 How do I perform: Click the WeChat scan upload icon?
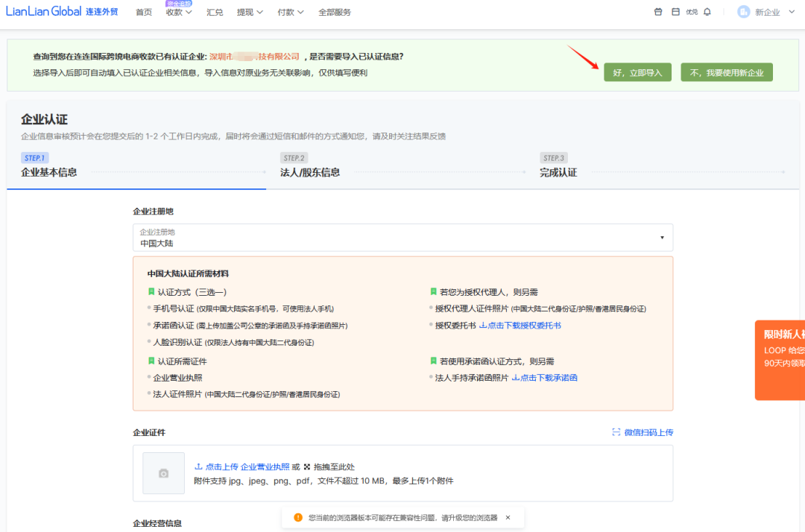(x=616, y=432)
